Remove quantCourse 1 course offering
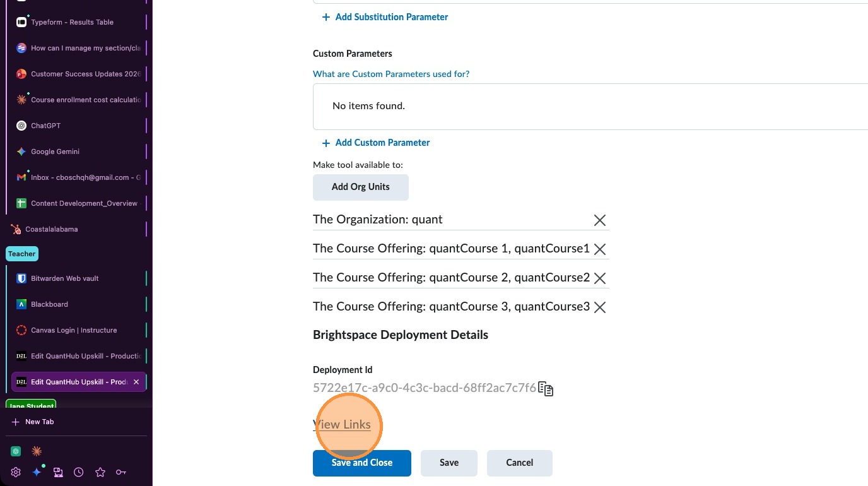Image resolution: width=868 pixels, height=486 pixels. pyautogui.click(x=599, y=249)
